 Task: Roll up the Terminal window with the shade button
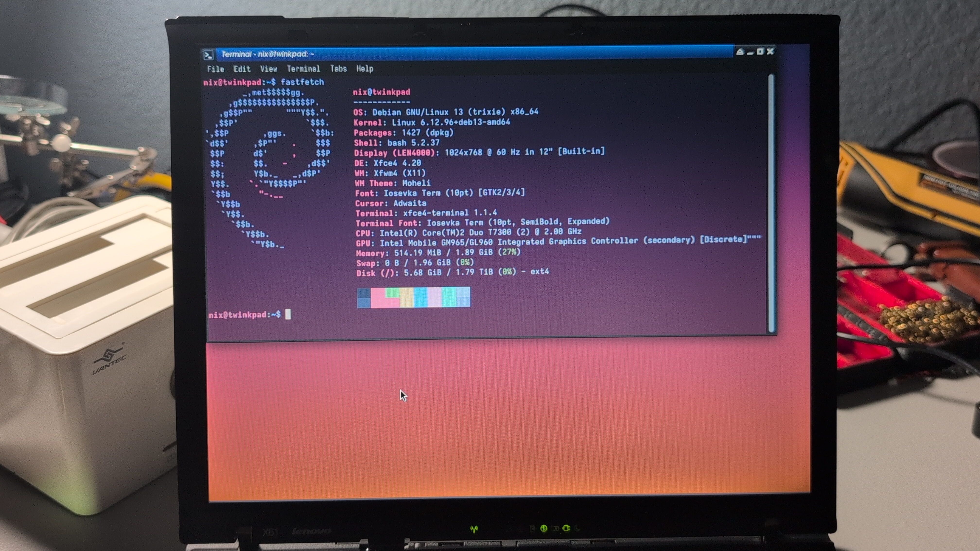[x=740, y=52]
